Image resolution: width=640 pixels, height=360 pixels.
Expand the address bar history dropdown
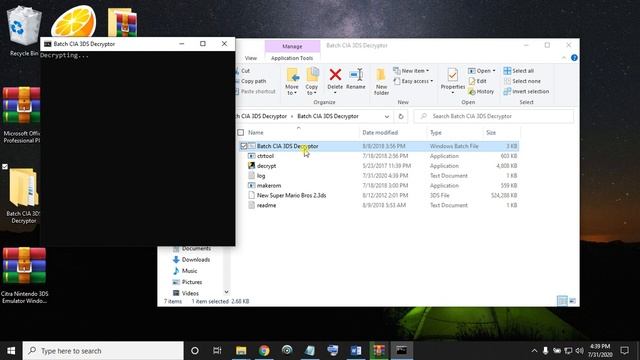tap(387, 116)
